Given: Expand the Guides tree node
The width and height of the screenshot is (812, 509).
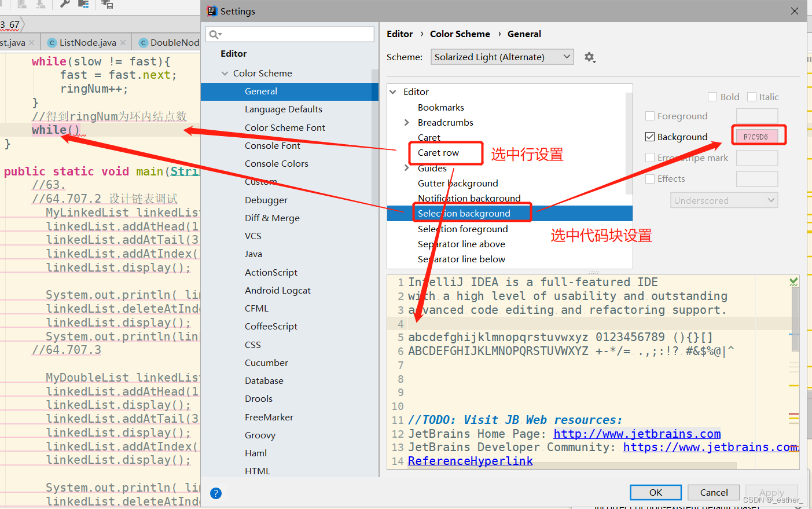Looking at the screenshot, I should [406, 169].
